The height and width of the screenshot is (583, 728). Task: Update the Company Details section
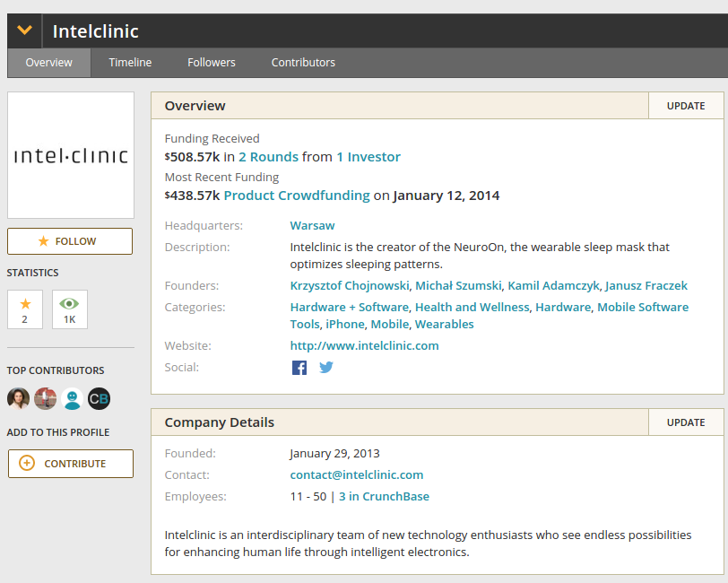pos(686,422)
